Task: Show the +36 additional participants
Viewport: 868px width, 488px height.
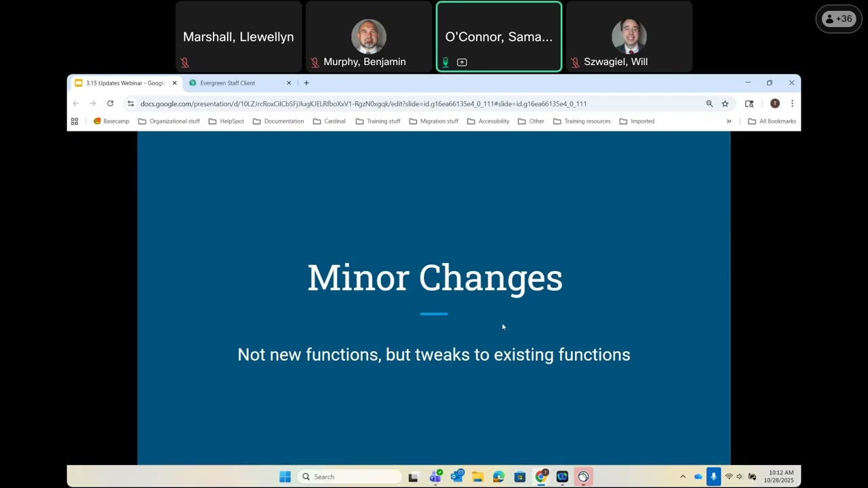Action: 838,19
